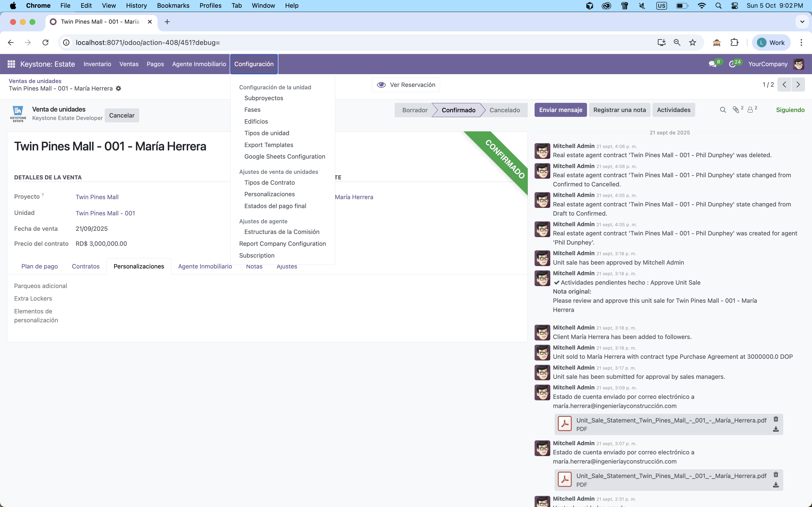Image resolution: width=812 pixels, height=507 pixels.
Task: Delete first Unit_Sale_Statement PDF attachment
Action: (x=776, y=419)
